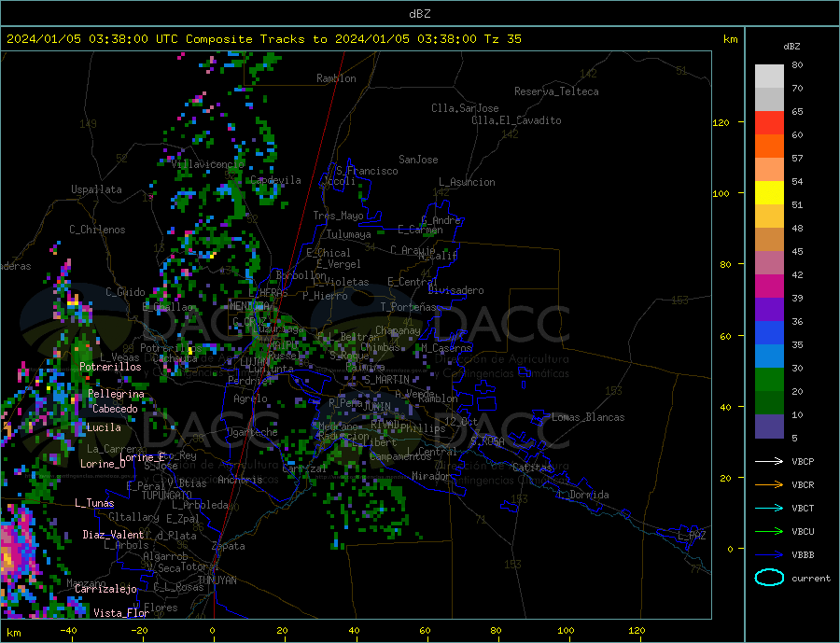Click the Tres_Mayo map label
Screen dimensions: 840x643
pyautogui.click(x=338, y=216)
